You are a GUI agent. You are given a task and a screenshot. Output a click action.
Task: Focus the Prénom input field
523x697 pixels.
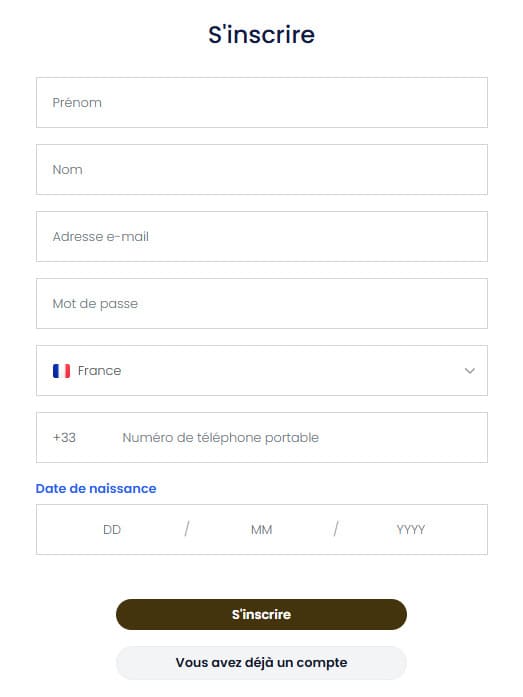click(x=262, y=103)
